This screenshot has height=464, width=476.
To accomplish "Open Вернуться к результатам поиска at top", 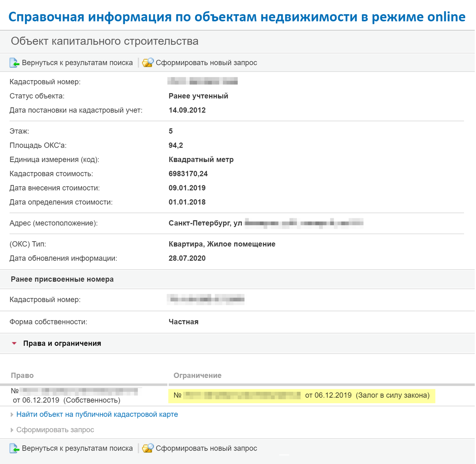I will pyautogui.click(x=77, y=62).
